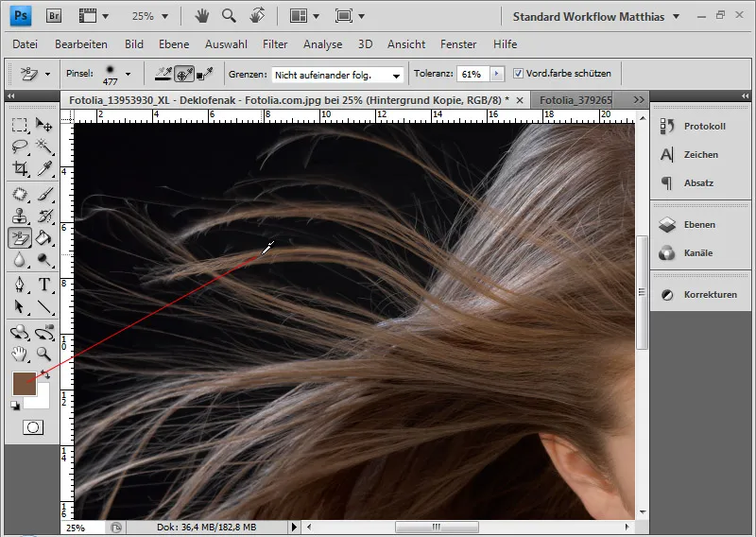This screenshot has width=756, height=537.
Task: Toggle Quick Mask mode
Action: [33, 427]
